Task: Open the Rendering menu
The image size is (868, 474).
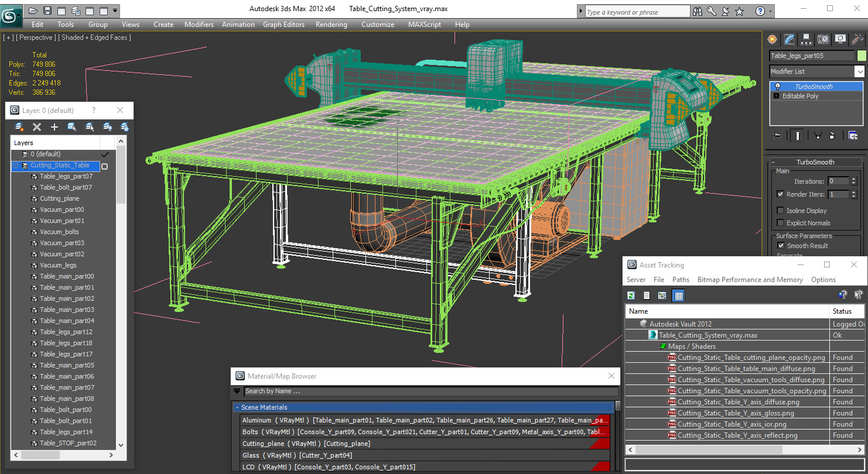Action: pos(331,25)
